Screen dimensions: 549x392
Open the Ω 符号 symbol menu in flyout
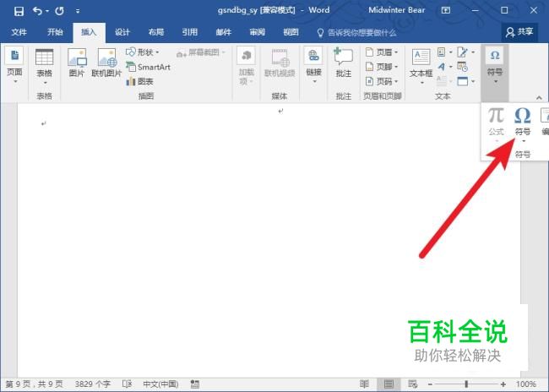coord(522,124)
